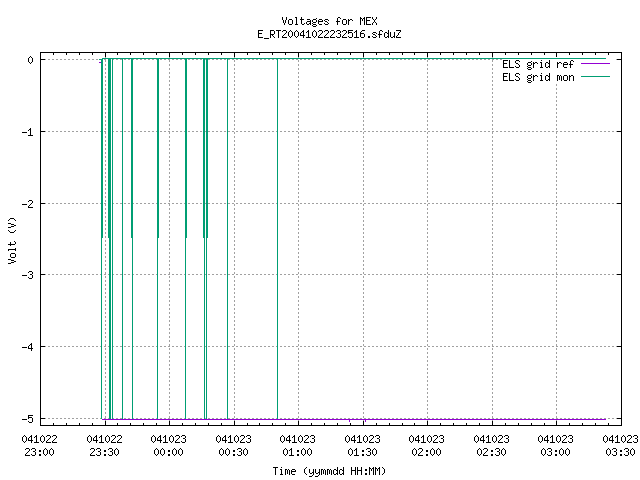640x480 pixels.
Task: Click the y-axis tick label -4
Action: (x=28, y=347)
